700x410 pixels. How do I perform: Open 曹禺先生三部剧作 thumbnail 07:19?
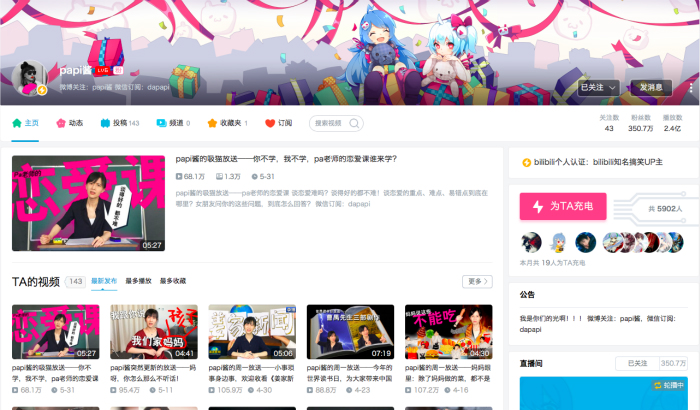click(x=350, y=332)
